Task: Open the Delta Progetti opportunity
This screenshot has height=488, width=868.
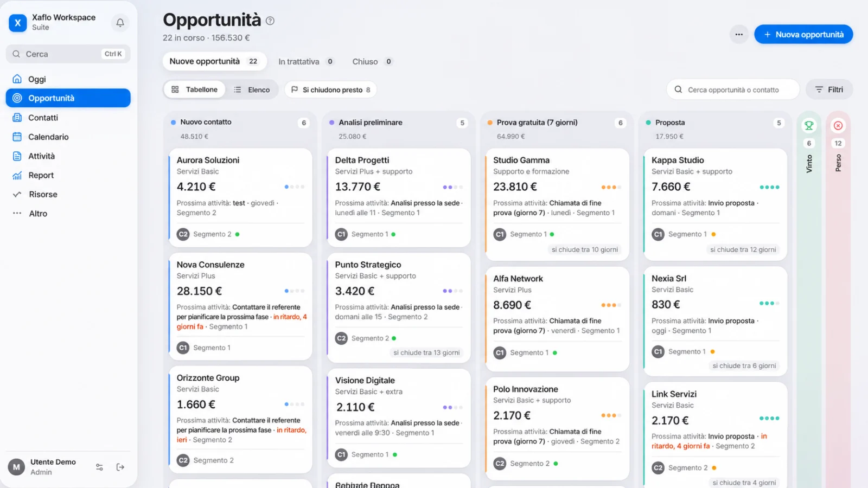Action: tap(399, 197)
